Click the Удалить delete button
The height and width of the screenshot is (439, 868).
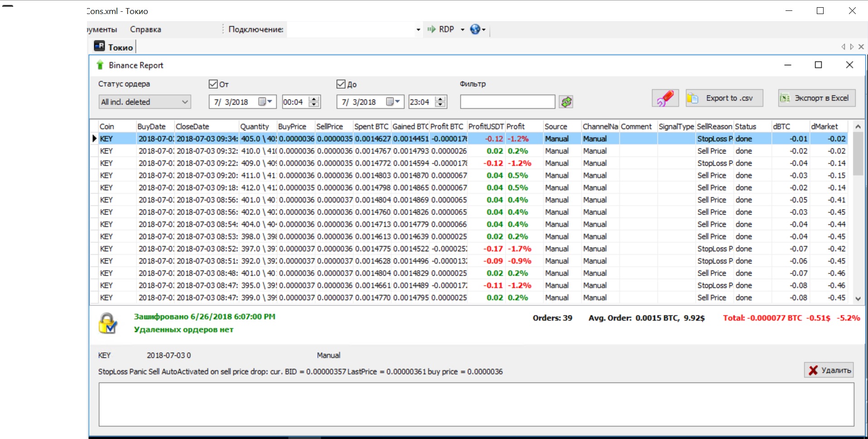829,370
